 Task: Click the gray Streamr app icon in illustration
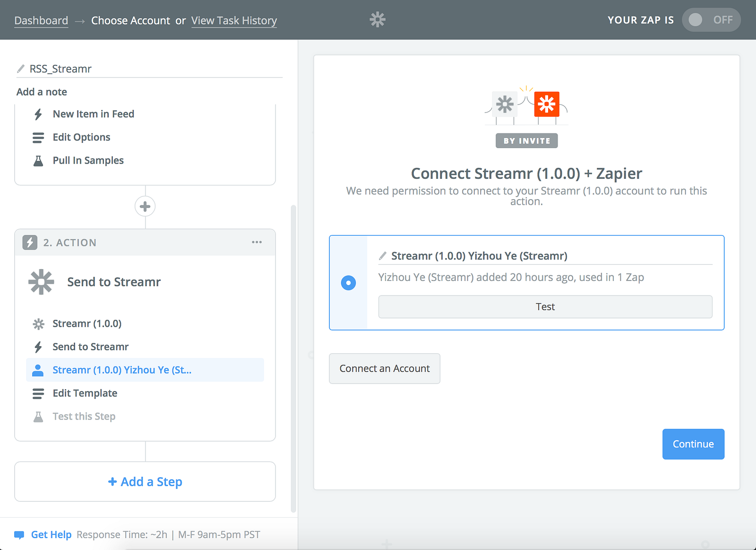(x=505, y=104)
